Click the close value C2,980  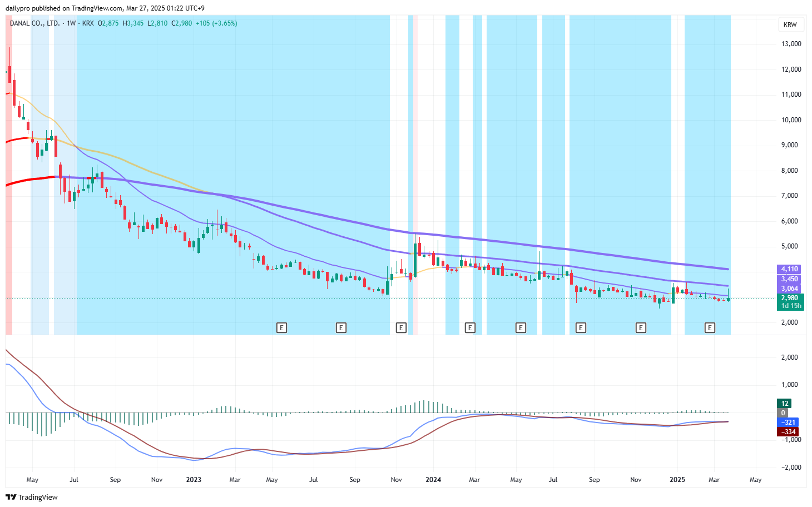[x=181, y=23]
